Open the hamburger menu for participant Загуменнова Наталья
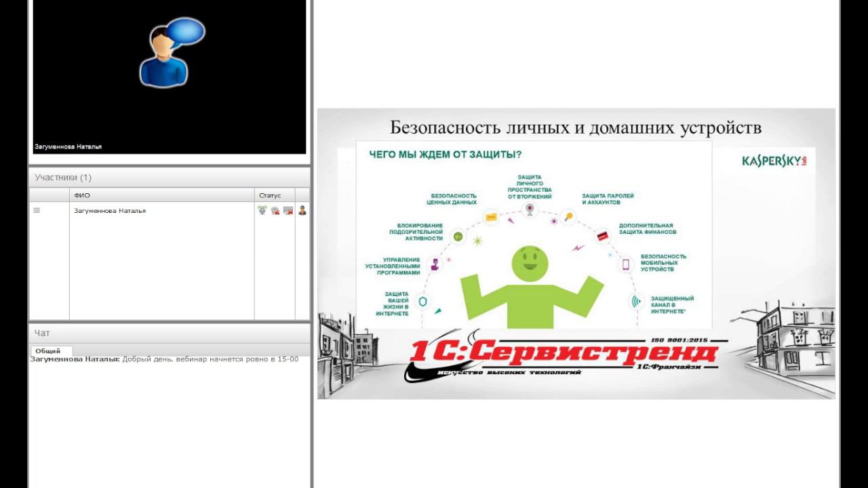The height and width of the screenshot is (488, 868). pos(37,211)
